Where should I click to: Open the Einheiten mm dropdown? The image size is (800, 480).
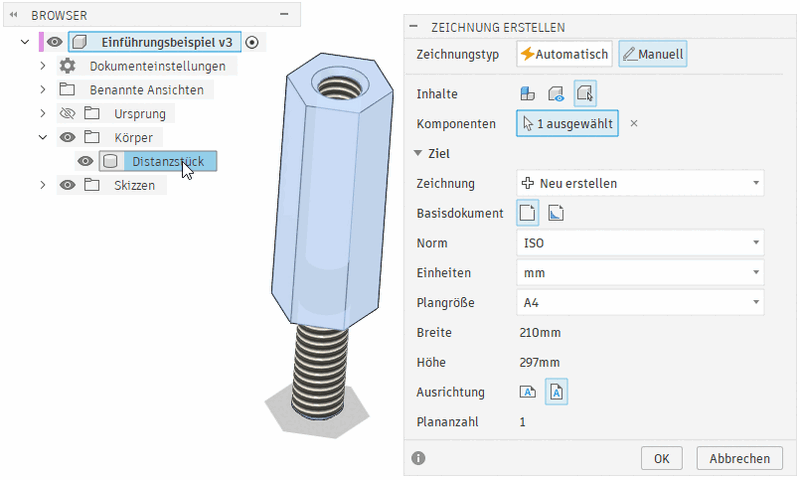640,273
